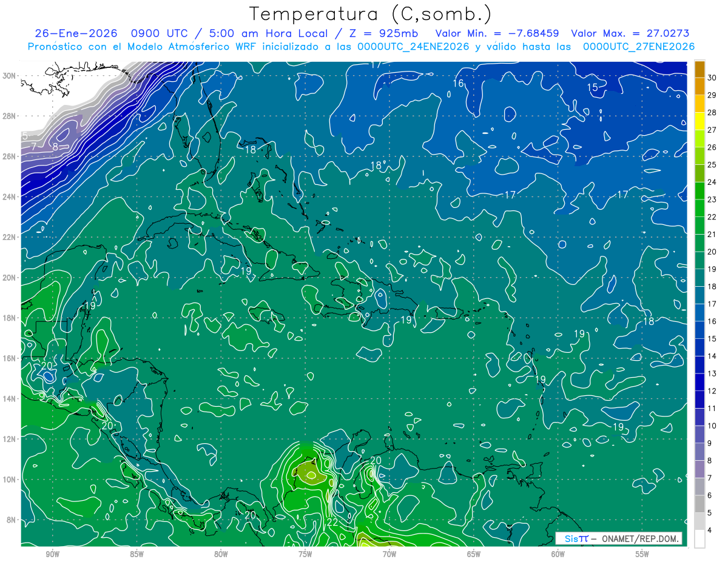Click the latitude axis label "14N"
The height and width of the screenshot is (562, 728).
[10, 398]
